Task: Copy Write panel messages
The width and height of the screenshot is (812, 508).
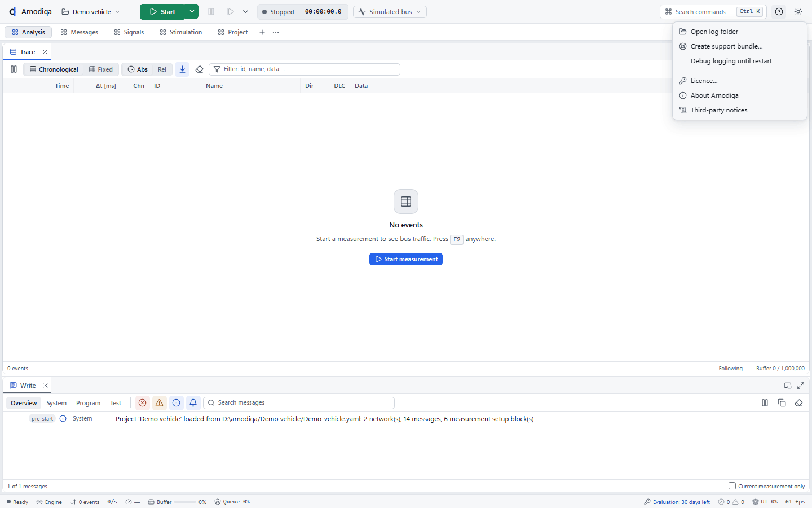Action: pos(782,402)
